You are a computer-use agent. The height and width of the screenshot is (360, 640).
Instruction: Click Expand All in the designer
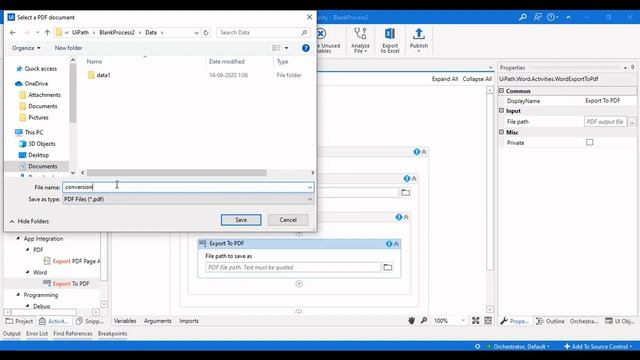click(x=445, y=79)
